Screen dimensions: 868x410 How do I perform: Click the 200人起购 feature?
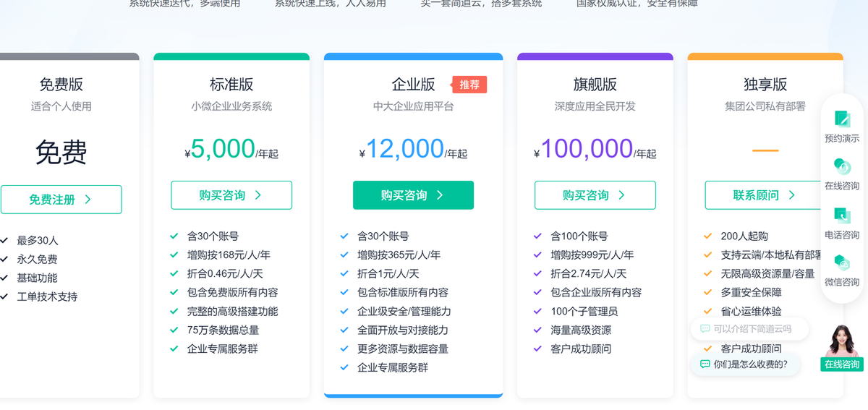pyautogui.click(x=744, y=236)
